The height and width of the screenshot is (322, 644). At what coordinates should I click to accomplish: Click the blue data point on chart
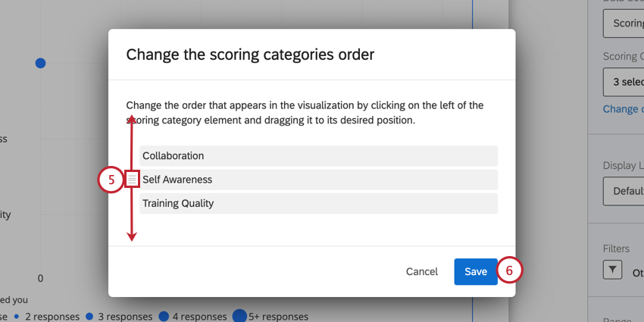[x=41, y=63]
